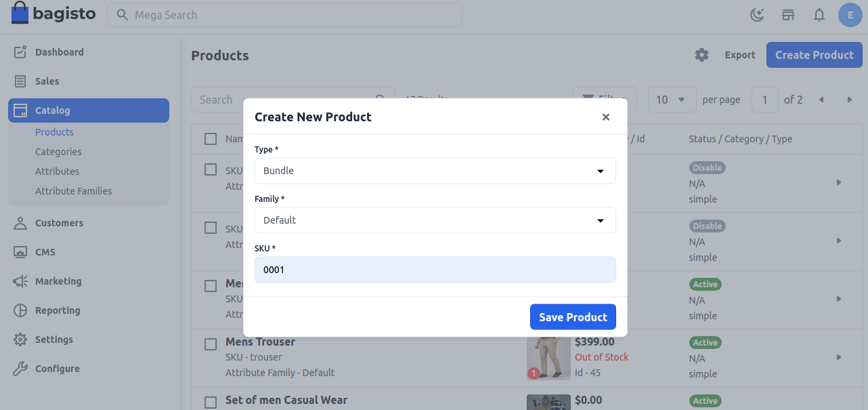
Task: Open notifications via the bell icon
Action: click(x=819, y=14)
